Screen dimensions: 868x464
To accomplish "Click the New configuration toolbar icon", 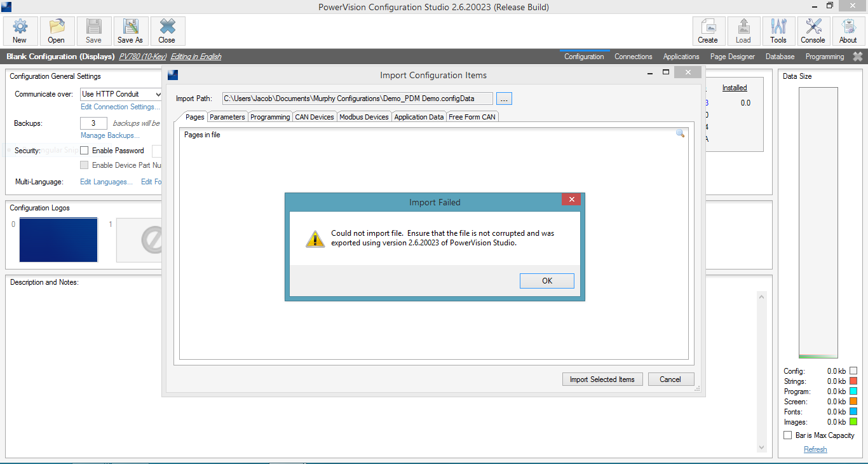I will 20,31.
